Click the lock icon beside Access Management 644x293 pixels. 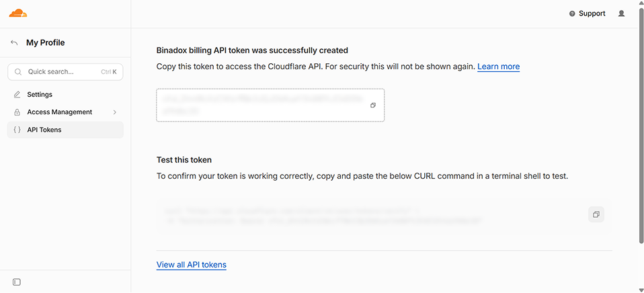pos(17,112)
